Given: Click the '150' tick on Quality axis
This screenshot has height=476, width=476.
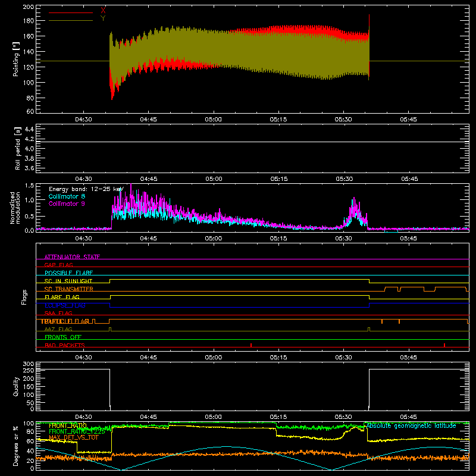Looking at the screenshot, I should tap(28, 386).
